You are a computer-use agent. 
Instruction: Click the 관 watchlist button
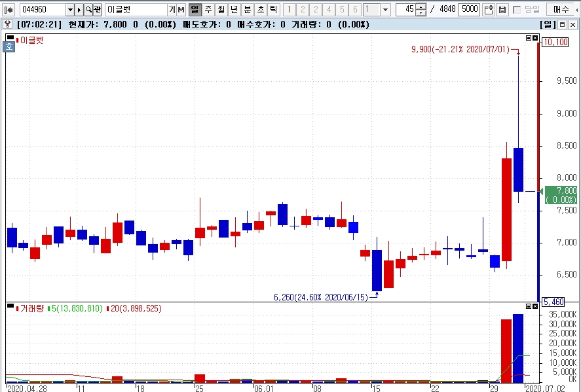coord(97,10)
